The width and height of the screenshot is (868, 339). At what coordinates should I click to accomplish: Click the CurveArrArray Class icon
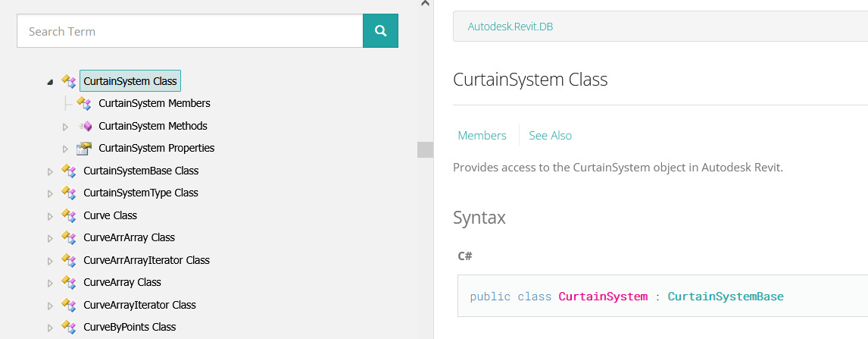pyautogui.click(x=69, y=237)
